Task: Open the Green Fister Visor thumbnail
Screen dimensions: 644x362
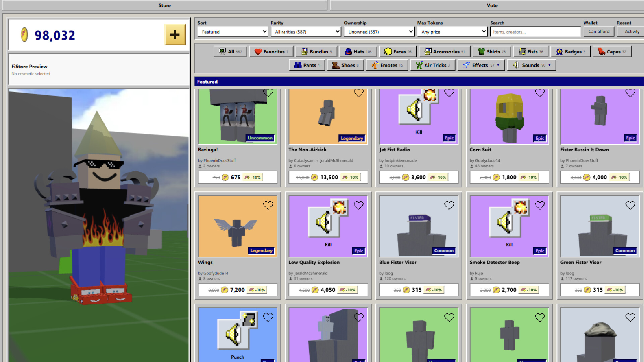Action: [x=600, y=226]
